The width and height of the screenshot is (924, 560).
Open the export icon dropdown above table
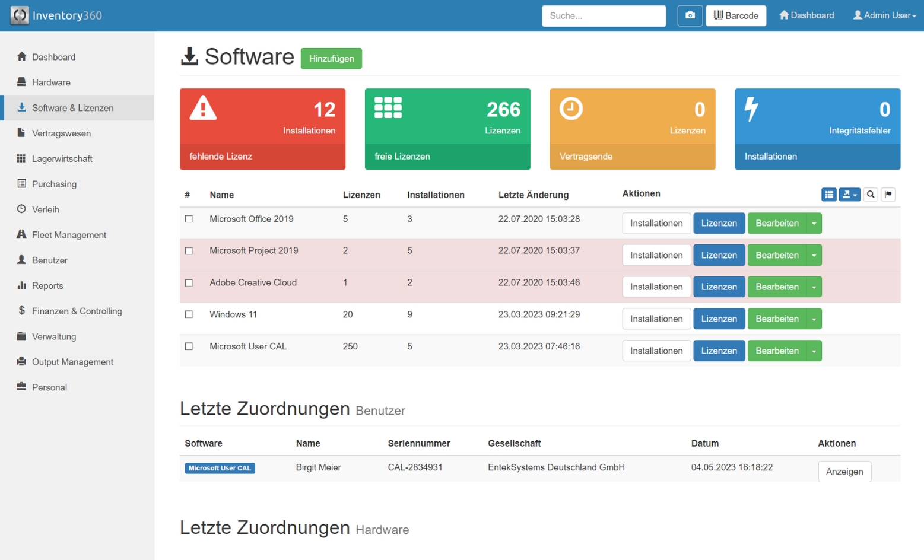tap(849, 195)
